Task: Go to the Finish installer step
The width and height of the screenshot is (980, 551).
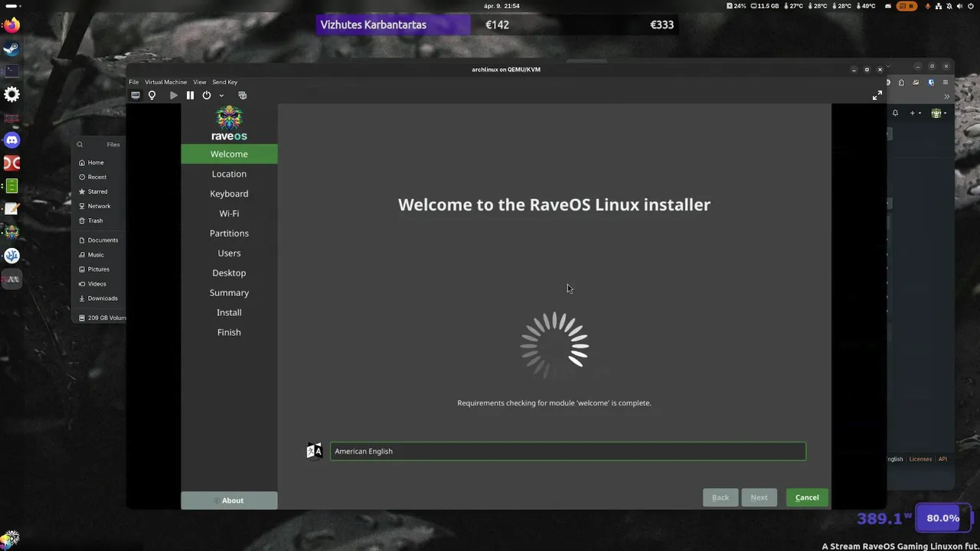Action: pos(229,332)
